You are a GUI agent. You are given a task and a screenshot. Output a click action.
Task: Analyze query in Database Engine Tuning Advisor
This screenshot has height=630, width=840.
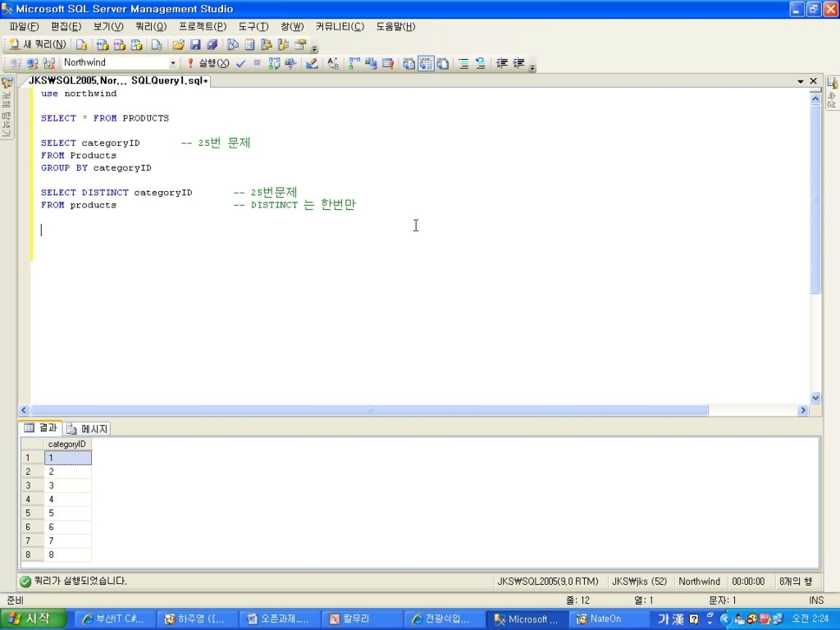tap(291, 63)
